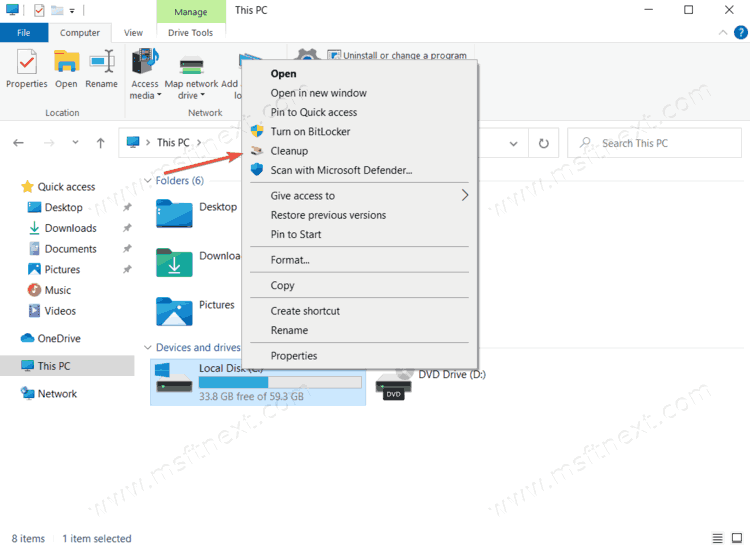Open recent locations dropdown arrow
The width and height of the screenshot is (750, 545).
coord(75,142)
